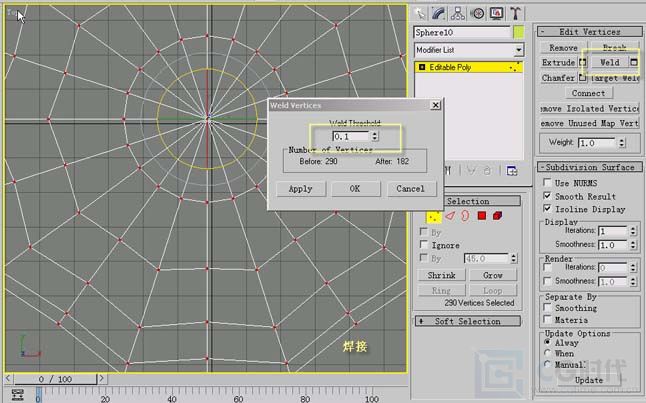Image resolution: width=646 pixels, height=403 pixels.
Task: Uncheck Smooth Result checkbox
Action: 548,196
